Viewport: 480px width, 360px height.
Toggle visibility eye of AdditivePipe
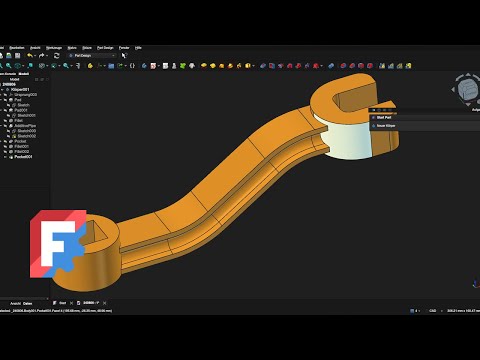pos(6,126)
